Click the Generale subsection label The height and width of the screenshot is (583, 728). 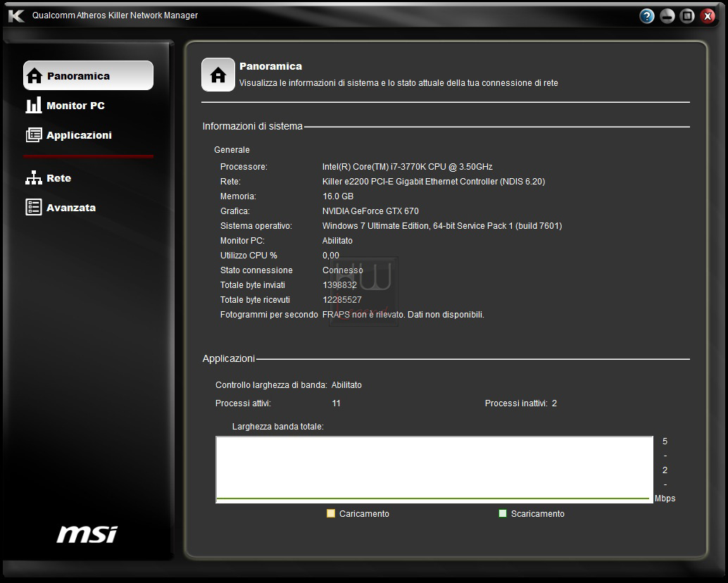(232, 150)
